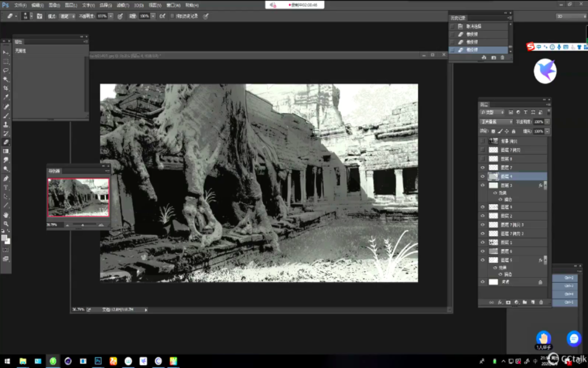Select the 图层 7 拷贝 3 layer

point(512,225)
